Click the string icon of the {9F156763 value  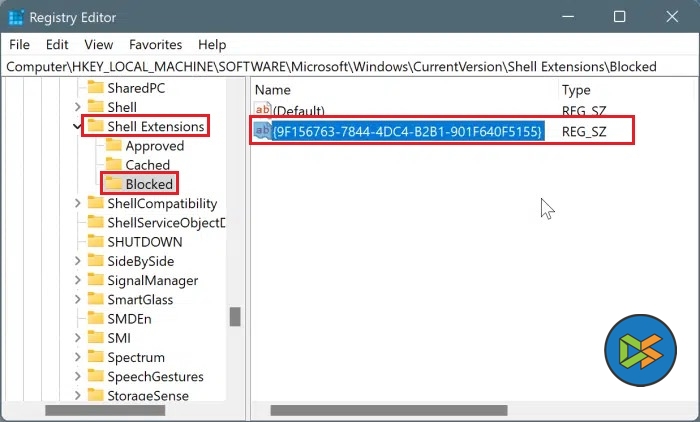click(262, 130)
